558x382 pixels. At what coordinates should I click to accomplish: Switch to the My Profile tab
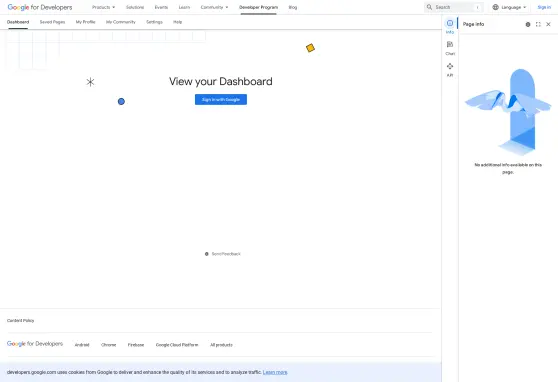pos(85,22)
